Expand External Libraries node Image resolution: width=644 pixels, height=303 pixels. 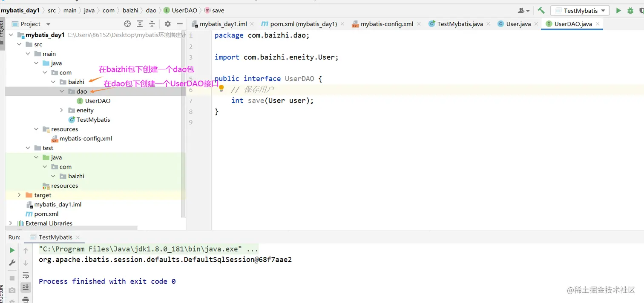coord(11,223)
